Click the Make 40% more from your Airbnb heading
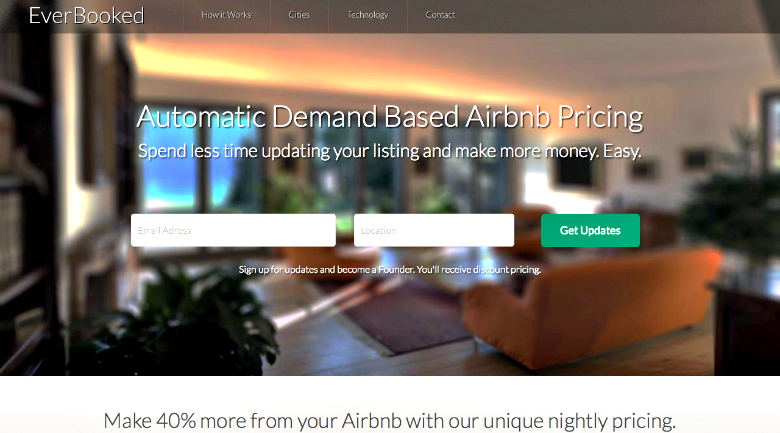 390,421
